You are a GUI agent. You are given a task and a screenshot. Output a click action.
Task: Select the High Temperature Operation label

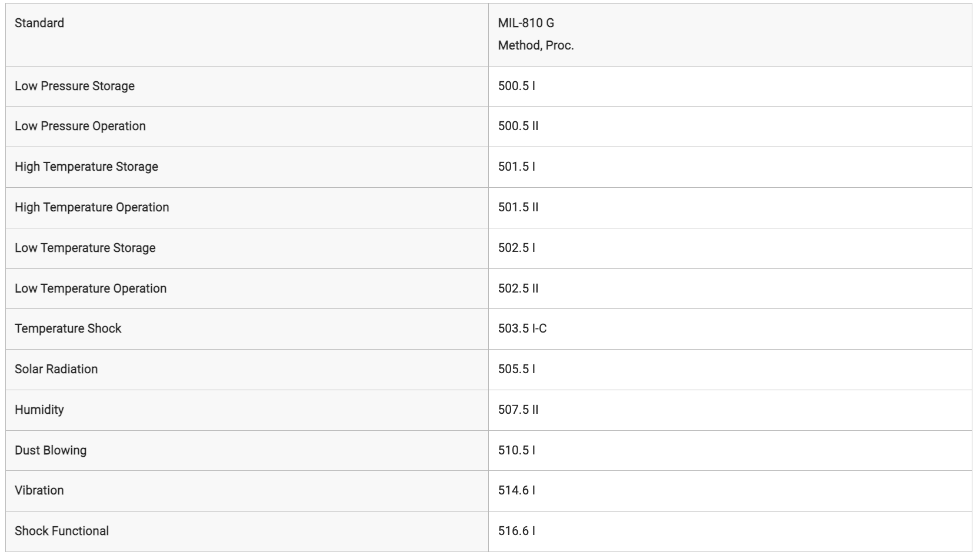point(92,207)
